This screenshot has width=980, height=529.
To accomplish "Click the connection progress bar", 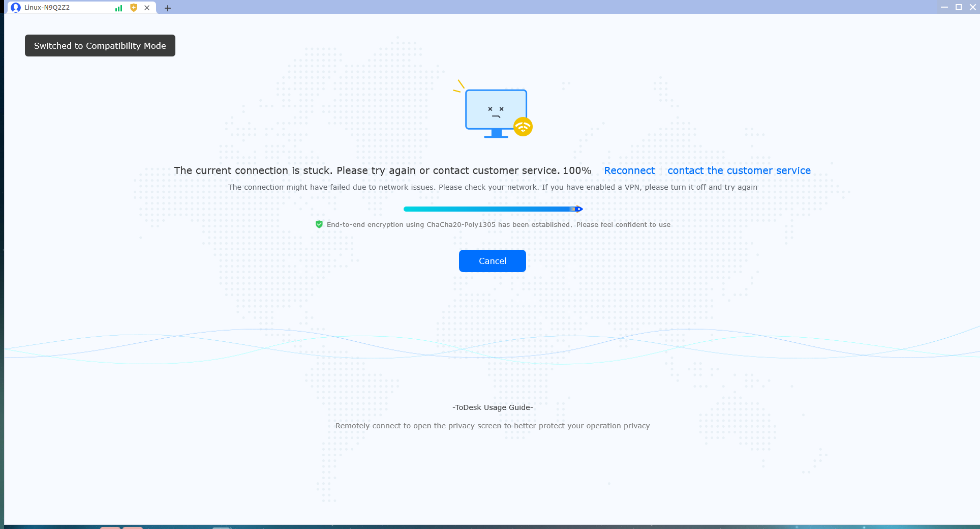I will (x=493, y=209).
